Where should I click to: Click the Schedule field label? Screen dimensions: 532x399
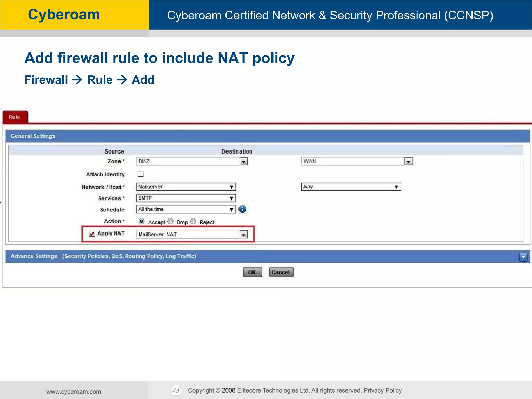pyautogui.click(x=112, y=209)
